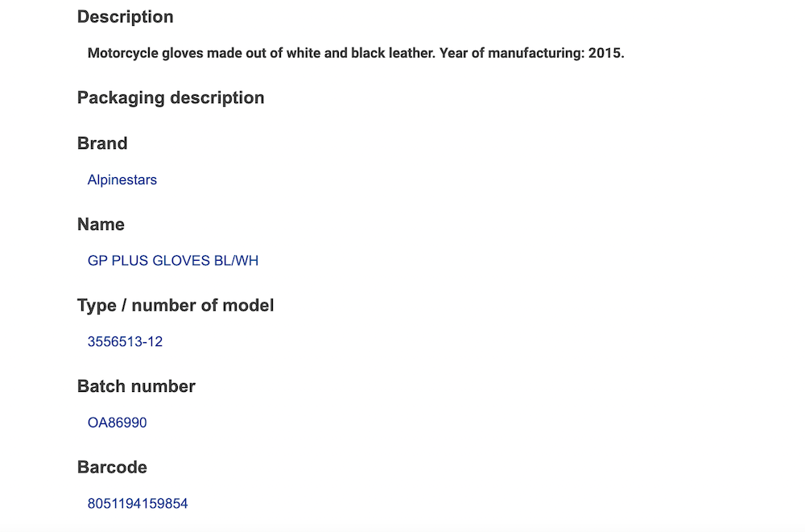Click the batch number OA86990 link
The height and width of the screenshot is (532, 805).
[x=117, y=423]
